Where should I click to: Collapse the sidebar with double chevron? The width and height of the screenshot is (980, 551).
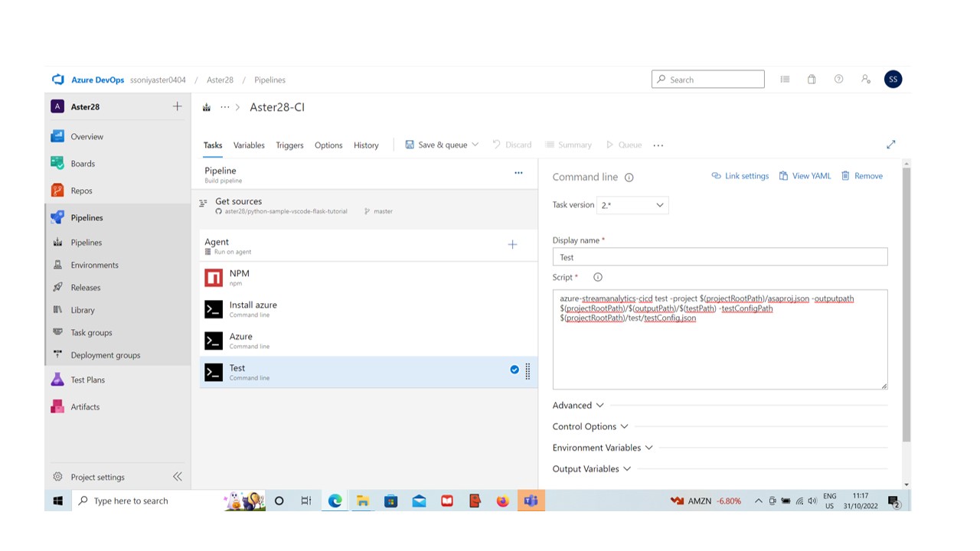178,477
